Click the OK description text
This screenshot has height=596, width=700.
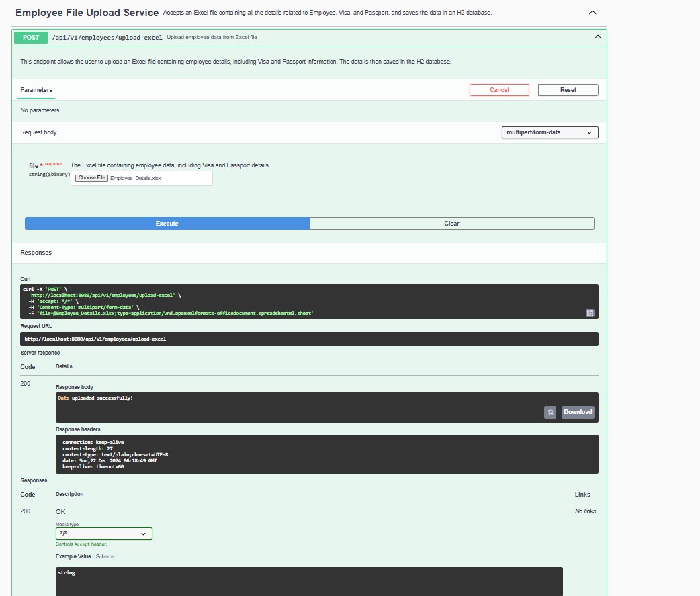60,511
